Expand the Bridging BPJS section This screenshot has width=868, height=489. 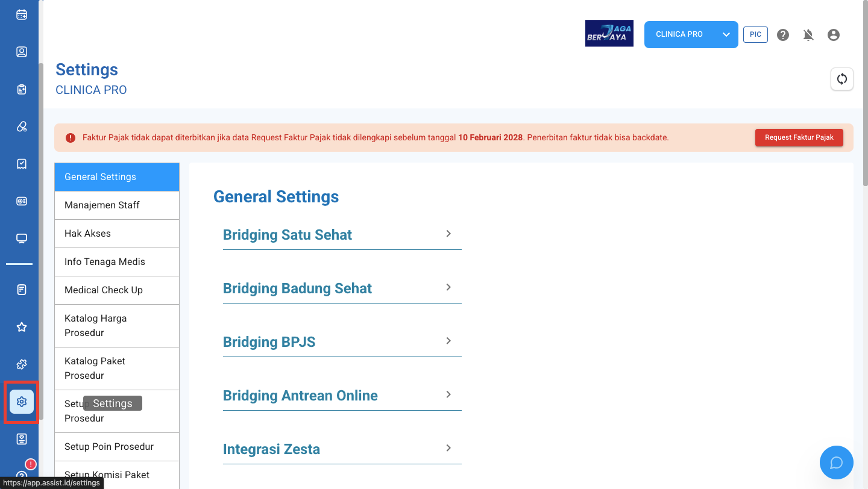pos(342,342)
